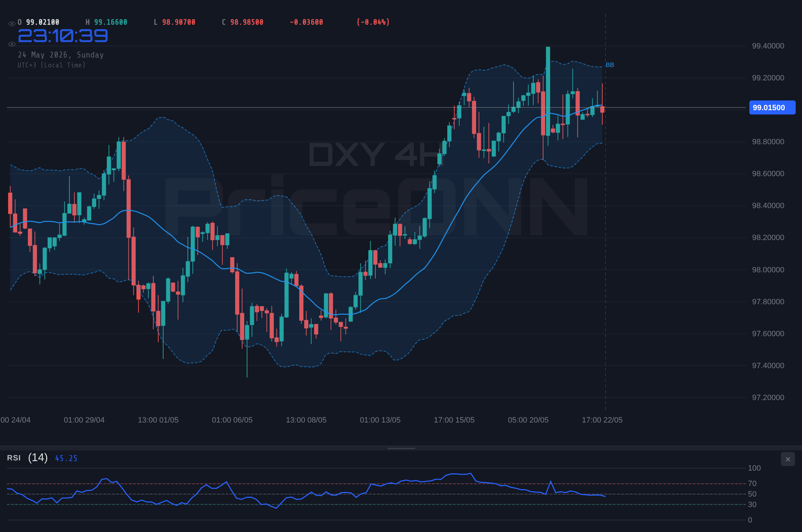802x532 pixels.
Task: Click the open price value 99.02100
Action: (x=43, y=22)
